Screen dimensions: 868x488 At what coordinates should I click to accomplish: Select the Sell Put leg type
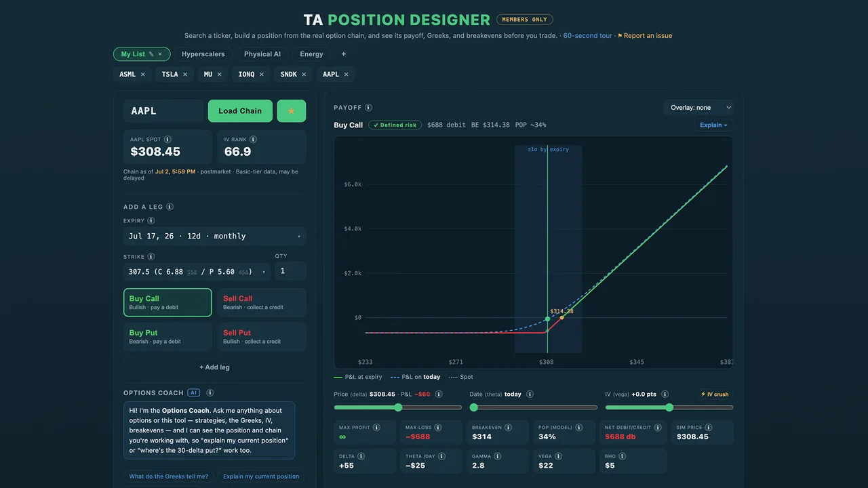(x=261, y=337)
